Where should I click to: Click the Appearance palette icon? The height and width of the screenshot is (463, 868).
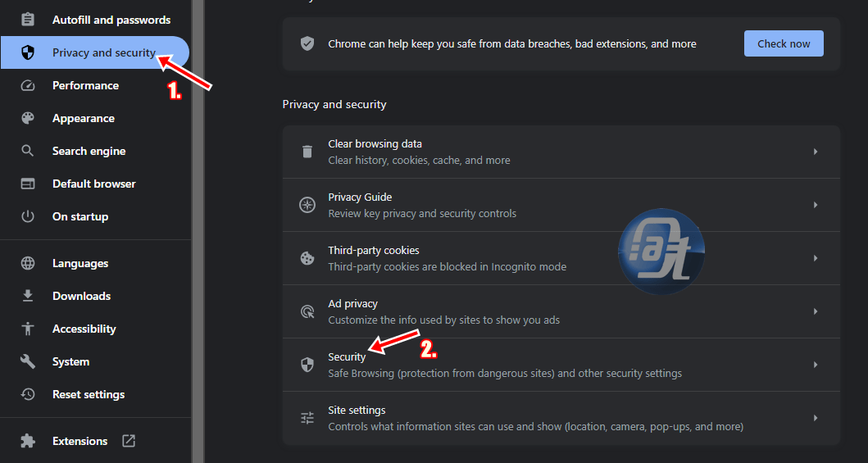(x=27, y=118)
